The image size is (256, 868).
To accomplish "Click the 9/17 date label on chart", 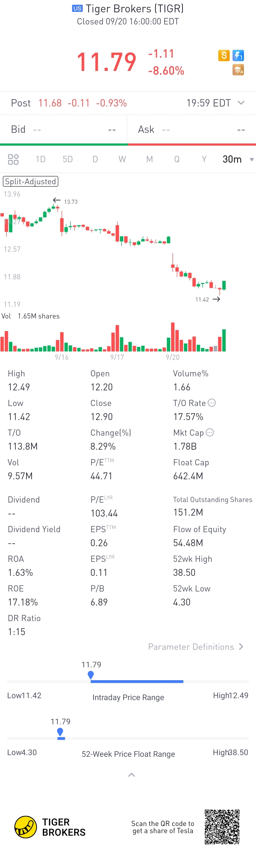I will click(117, 357).
